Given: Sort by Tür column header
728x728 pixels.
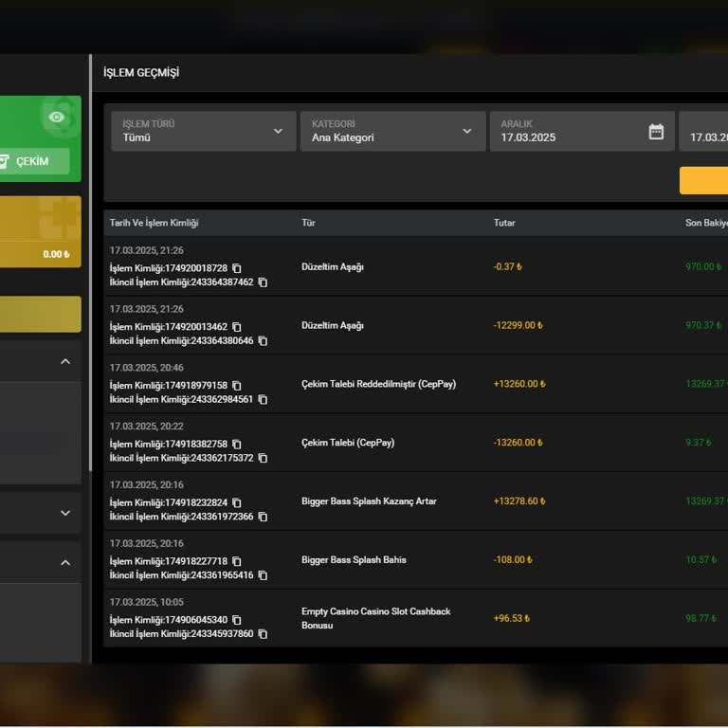Looking at the screenshot, I should coord(308,223).
